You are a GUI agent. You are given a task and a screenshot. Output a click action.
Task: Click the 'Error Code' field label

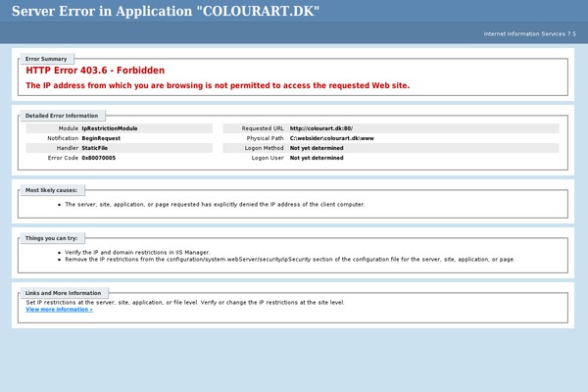tap(63, 158)
